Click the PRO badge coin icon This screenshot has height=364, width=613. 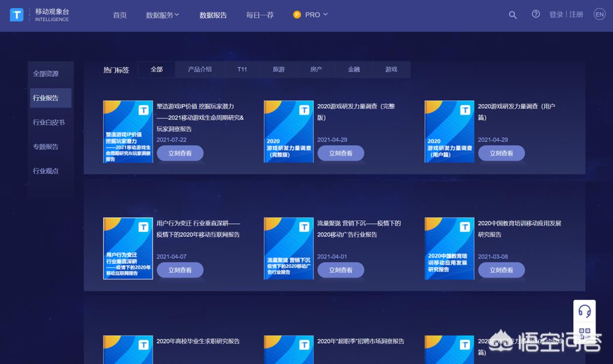click(297, 15)
